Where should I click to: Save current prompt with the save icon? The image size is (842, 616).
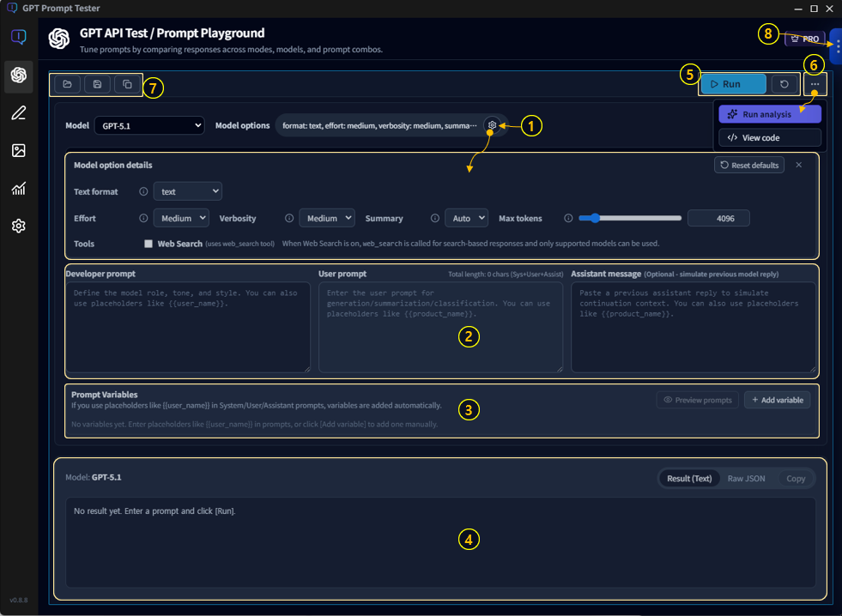coord(97,84)
